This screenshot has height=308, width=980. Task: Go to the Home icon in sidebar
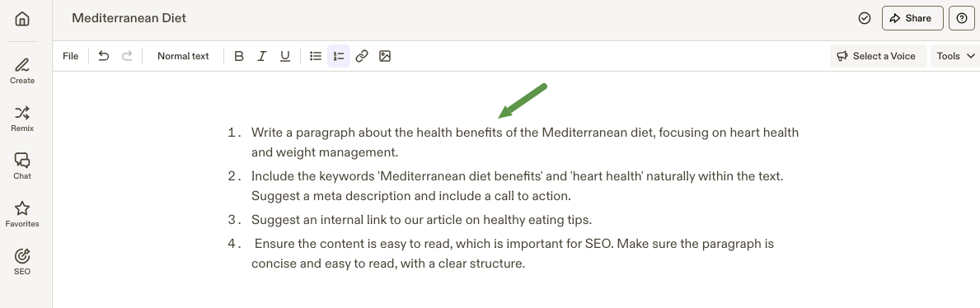click(22, 19)
